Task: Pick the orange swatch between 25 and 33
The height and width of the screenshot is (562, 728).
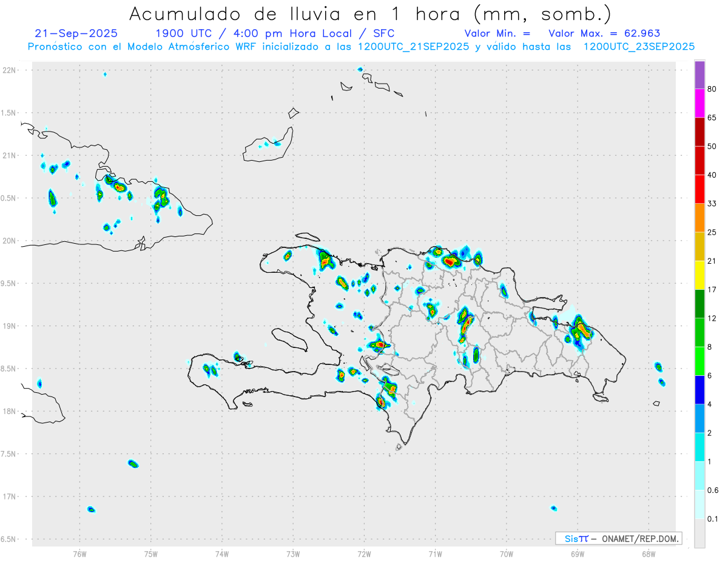Action: [x=699, y=218]
